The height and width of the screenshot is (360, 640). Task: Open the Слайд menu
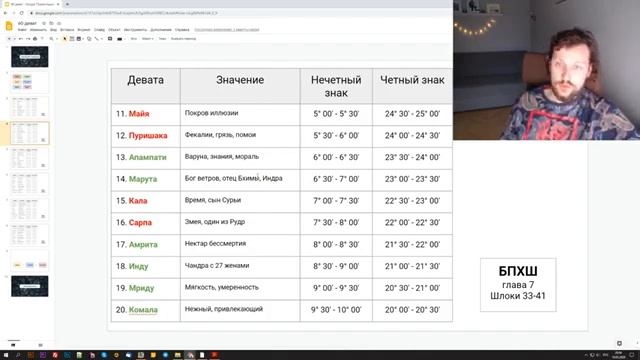(99, 30)
